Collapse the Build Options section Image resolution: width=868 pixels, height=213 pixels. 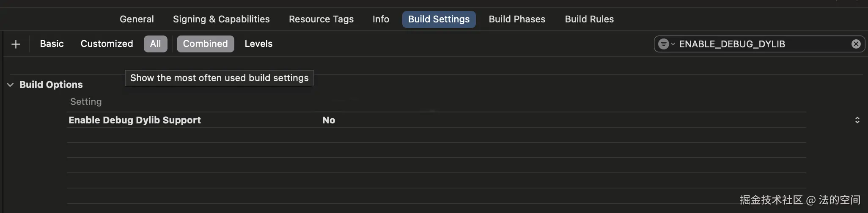tap(10, 85)
